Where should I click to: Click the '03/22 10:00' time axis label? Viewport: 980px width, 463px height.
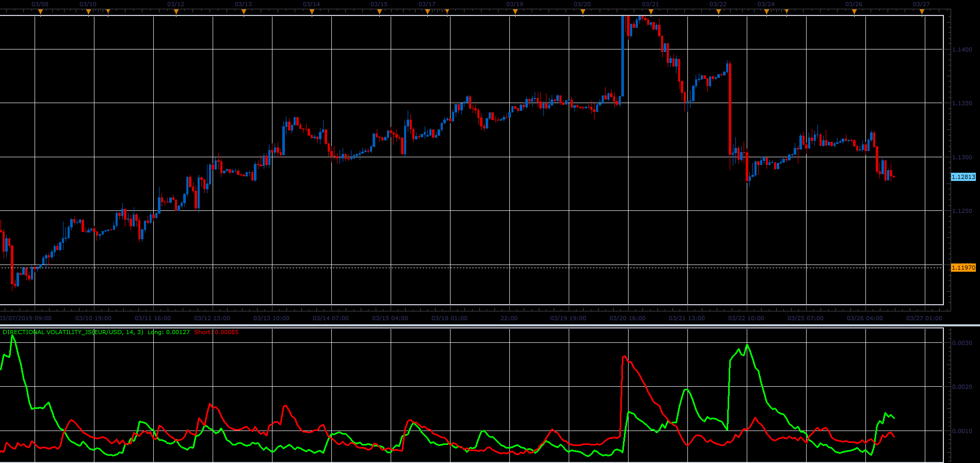746,318
